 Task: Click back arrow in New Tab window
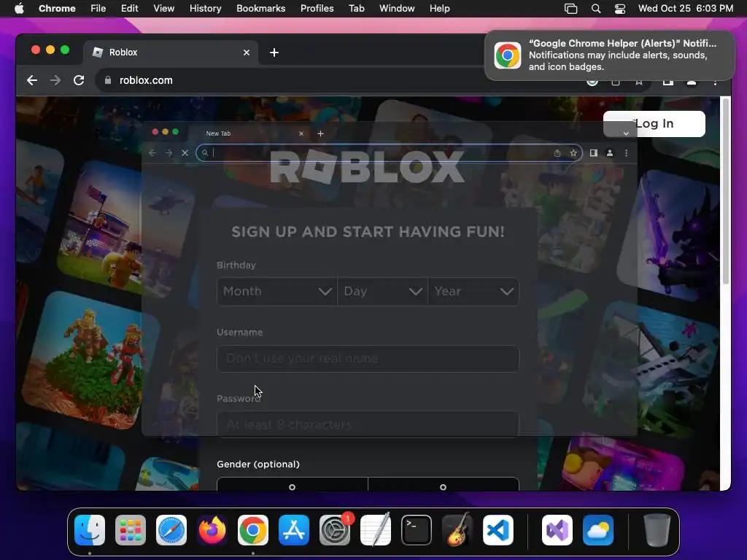click(152, 153)
